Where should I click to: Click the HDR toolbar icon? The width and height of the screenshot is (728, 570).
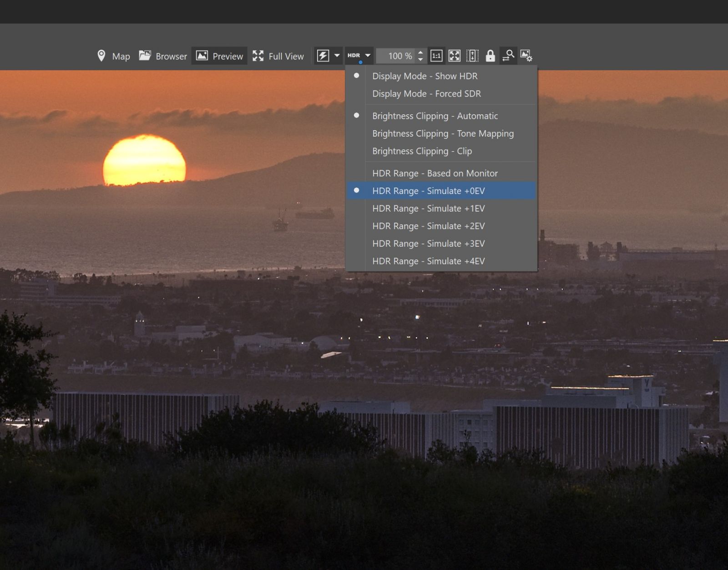click(354, 56)
